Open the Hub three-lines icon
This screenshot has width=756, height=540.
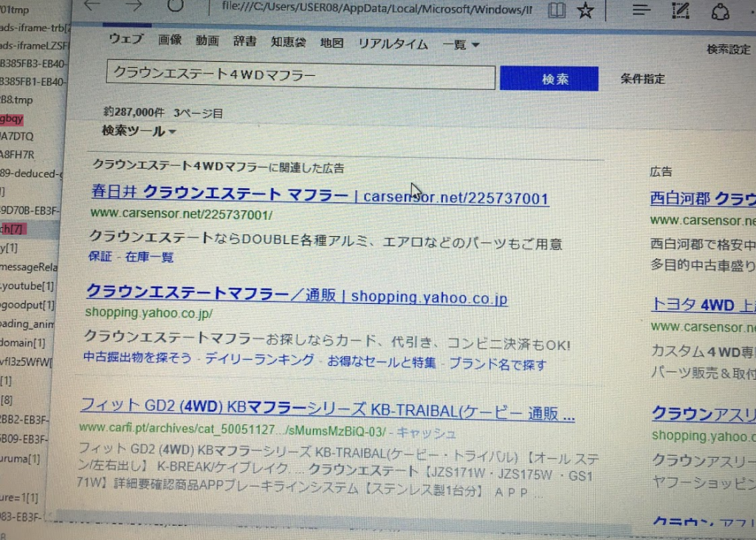point(642,10)
